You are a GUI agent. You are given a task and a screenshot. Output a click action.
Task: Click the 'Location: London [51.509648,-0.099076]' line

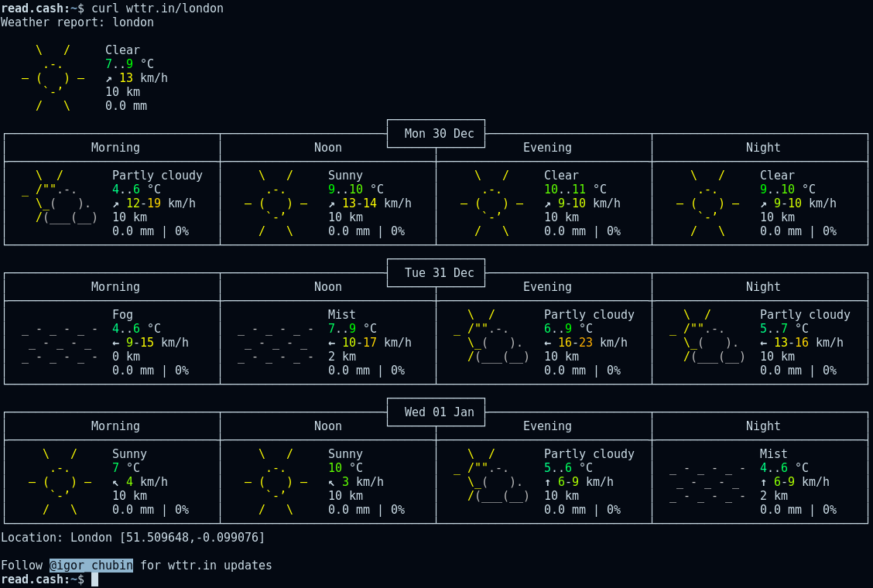(x=133, y=538)
